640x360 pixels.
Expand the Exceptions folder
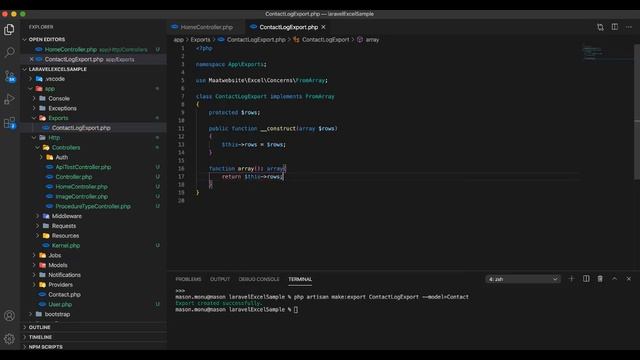coord(93,108)
